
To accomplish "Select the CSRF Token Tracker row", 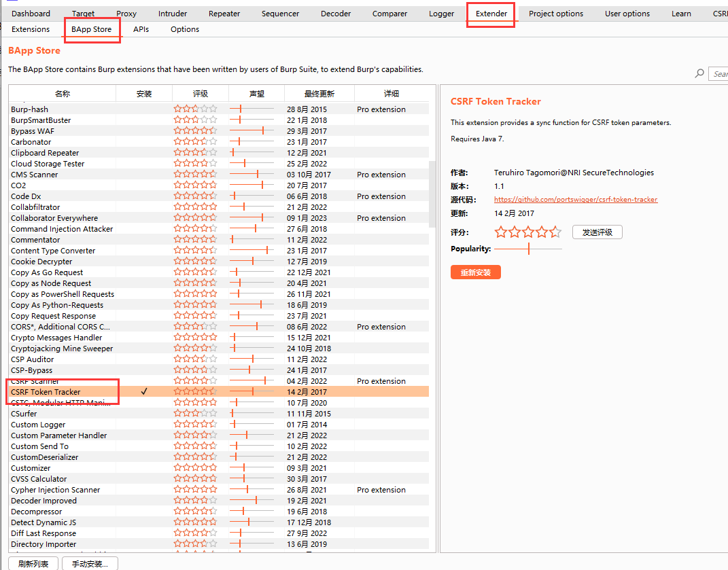I will click(x=219, y=392).
